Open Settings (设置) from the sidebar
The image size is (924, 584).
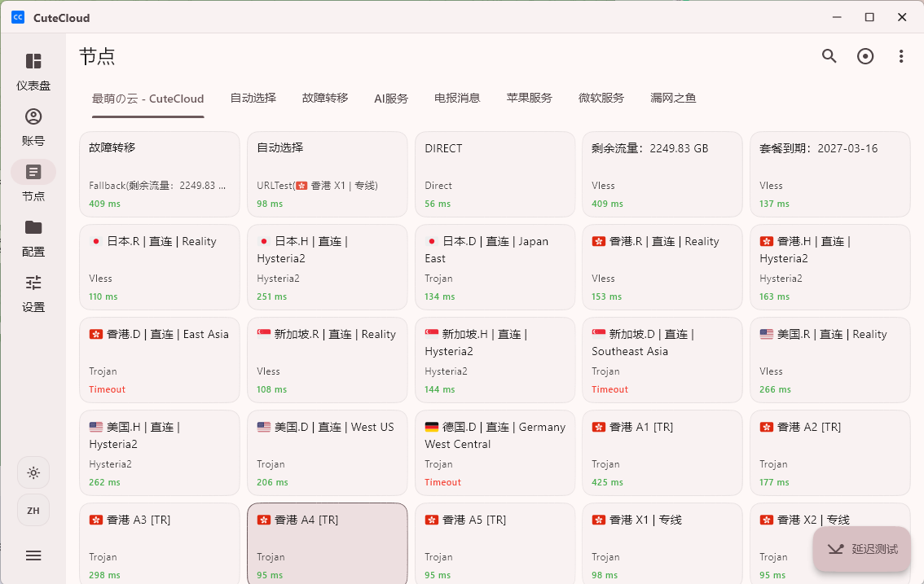[33, 283]
